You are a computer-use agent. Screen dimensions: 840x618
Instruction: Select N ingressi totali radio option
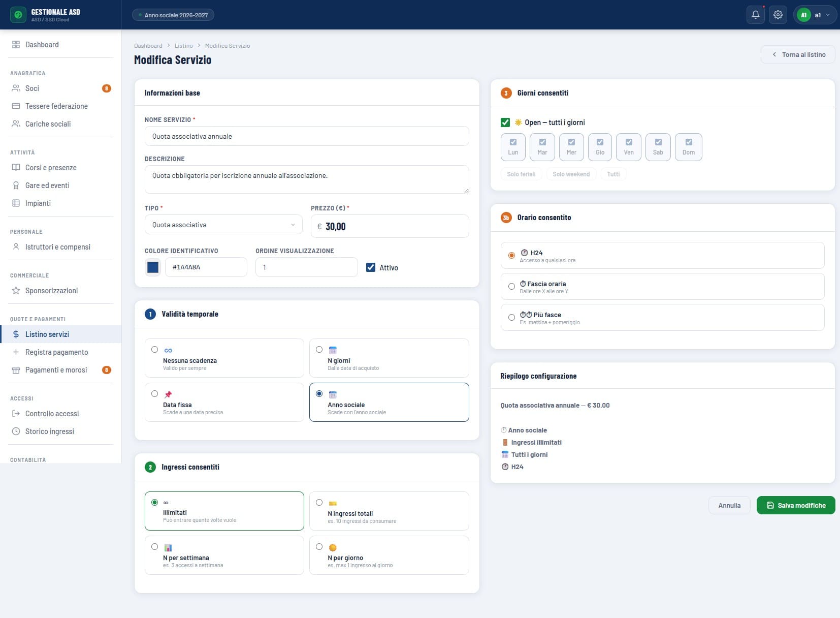click(319, 502)
